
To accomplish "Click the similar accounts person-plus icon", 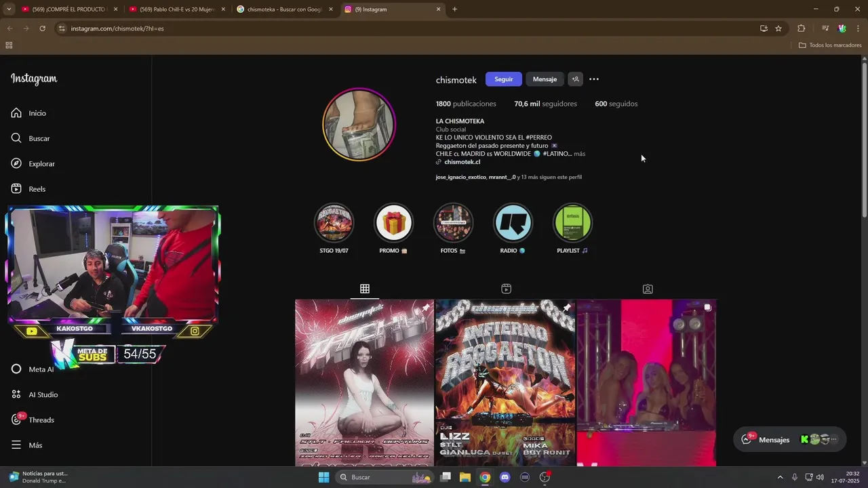I will point(575,79).
